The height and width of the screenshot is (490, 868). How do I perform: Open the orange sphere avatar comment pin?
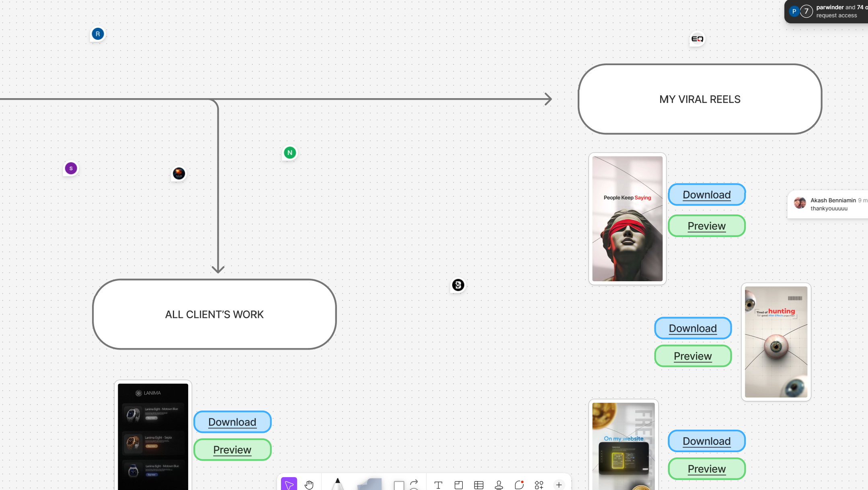(x=179, y=174)
